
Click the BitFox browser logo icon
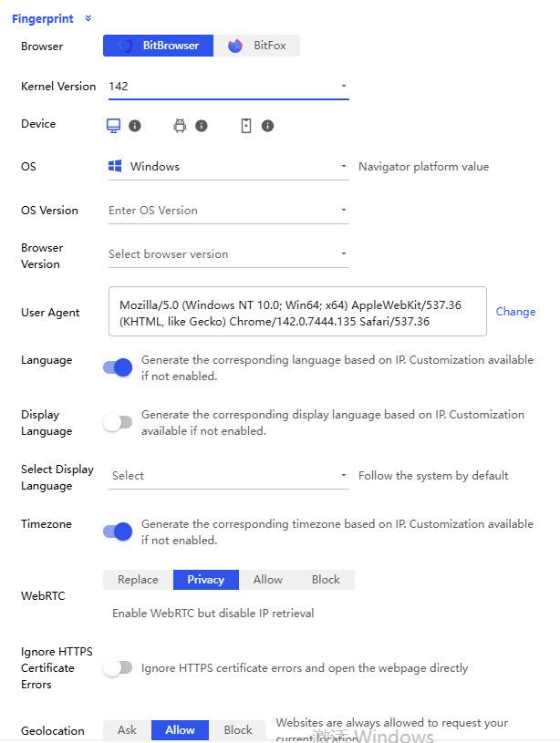[236, 45]
